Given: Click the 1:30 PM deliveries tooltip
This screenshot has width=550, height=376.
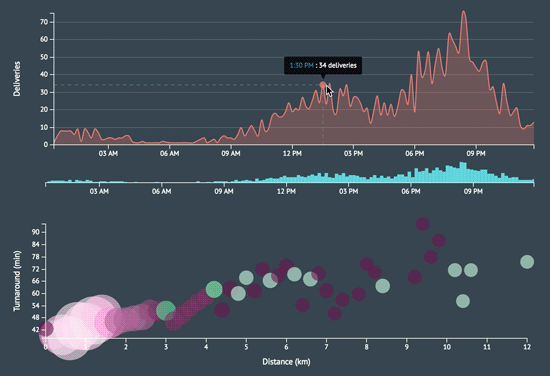Looking at the screenshot, I should [323, 66].
